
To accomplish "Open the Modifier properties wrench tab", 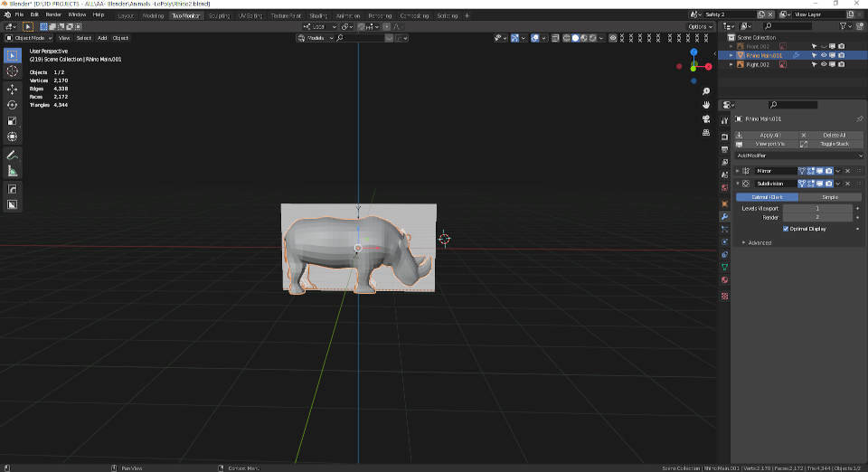I will [x=724, y=216].
